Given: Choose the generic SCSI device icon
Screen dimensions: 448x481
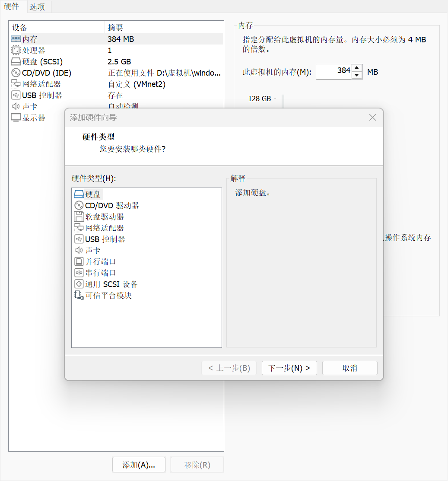Looking at the screenshot, I should coord(79,284).
